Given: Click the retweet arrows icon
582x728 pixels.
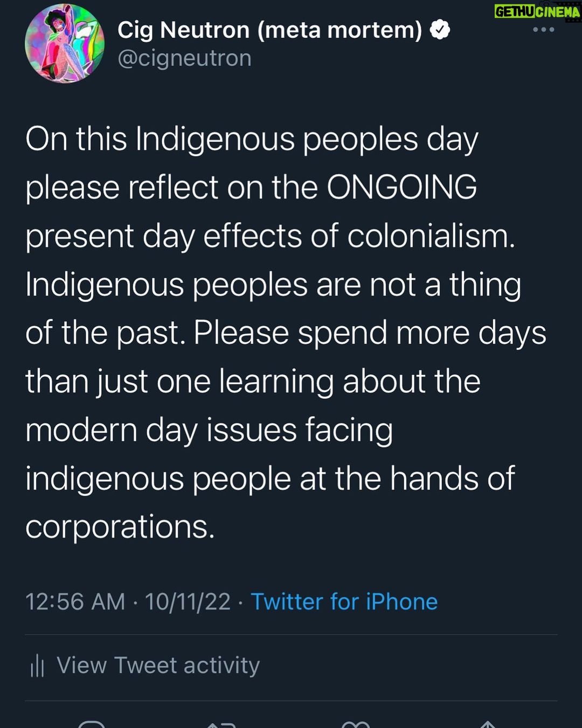Looking at the screenshot, I should [x=221, y=724].
